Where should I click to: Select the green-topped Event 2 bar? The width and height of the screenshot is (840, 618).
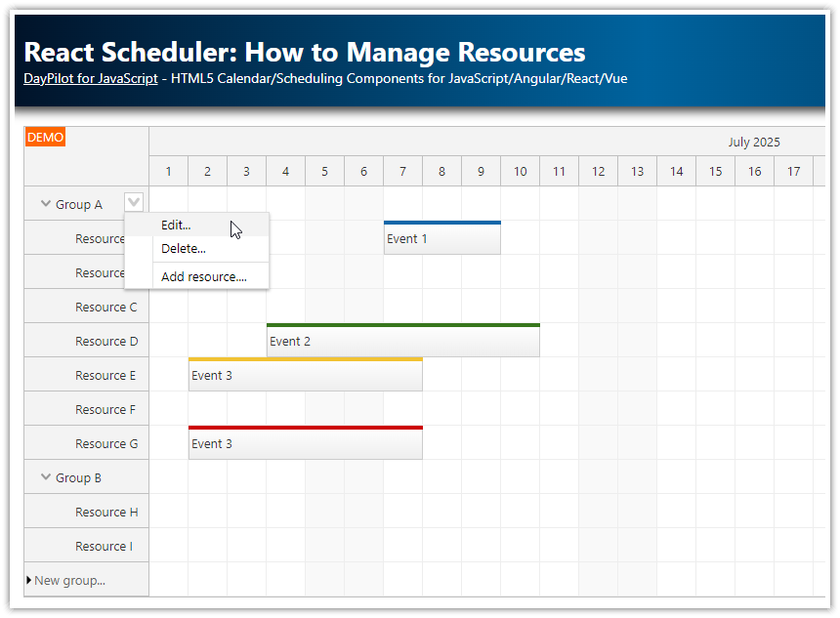point(402,341)
